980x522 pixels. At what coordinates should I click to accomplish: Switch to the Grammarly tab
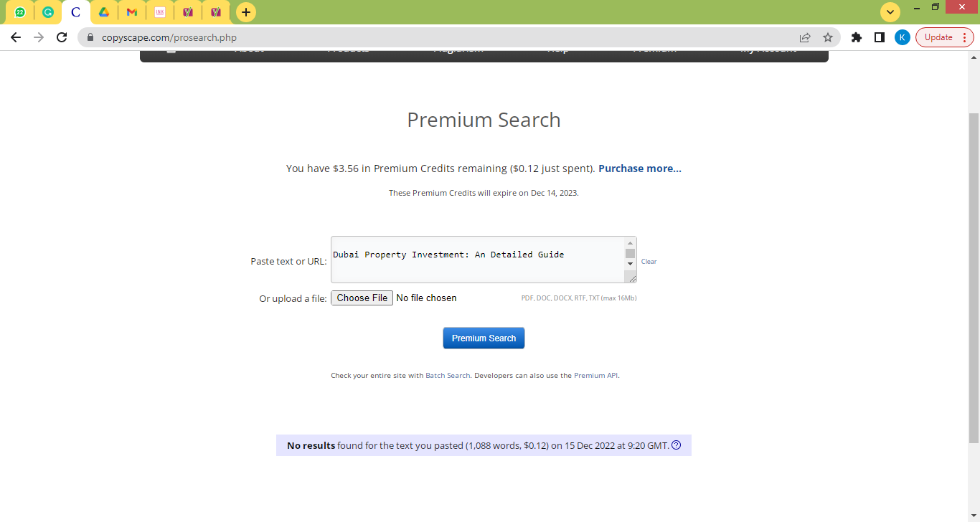(48, 12)
